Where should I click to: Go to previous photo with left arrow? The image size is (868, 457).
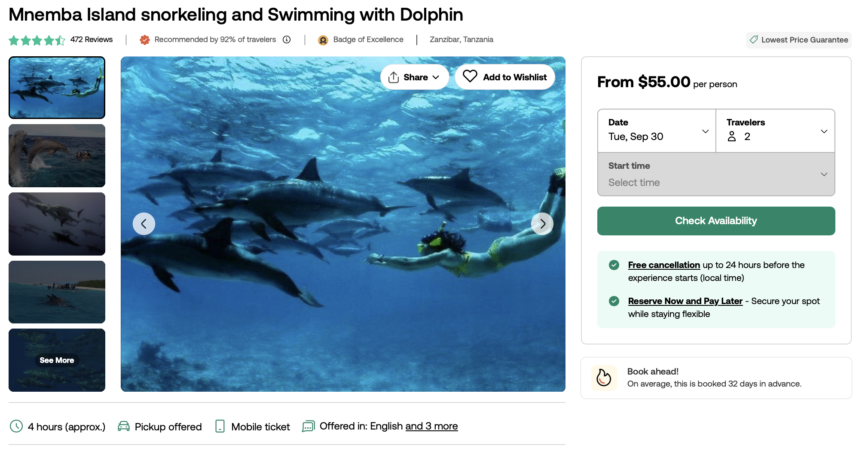144,224
